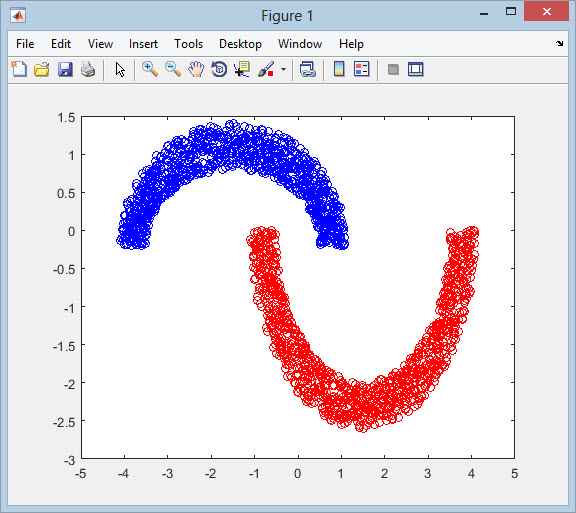The height and width of the screenshot is (513, 576).
Task: Open the Tools menu
Action: click(188, 44)
